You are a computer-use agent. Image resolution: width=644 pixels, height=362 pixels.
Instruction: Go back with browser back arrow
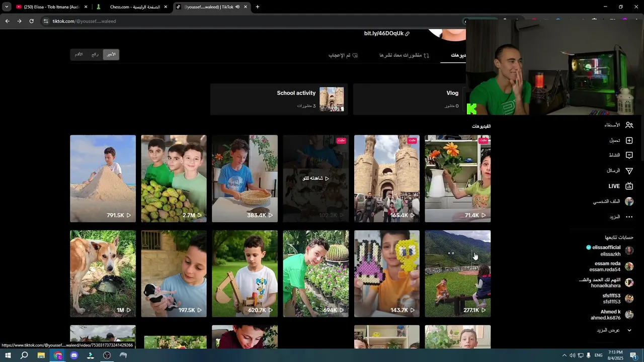point(7,21)
